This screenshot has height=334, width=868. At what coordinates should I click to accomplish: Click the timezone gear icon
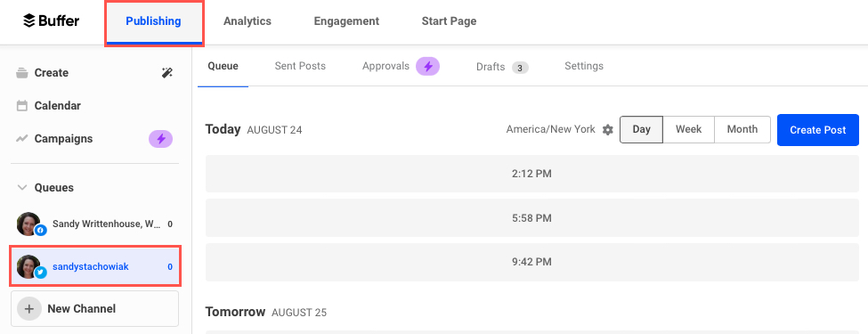(x=608, y=130)
